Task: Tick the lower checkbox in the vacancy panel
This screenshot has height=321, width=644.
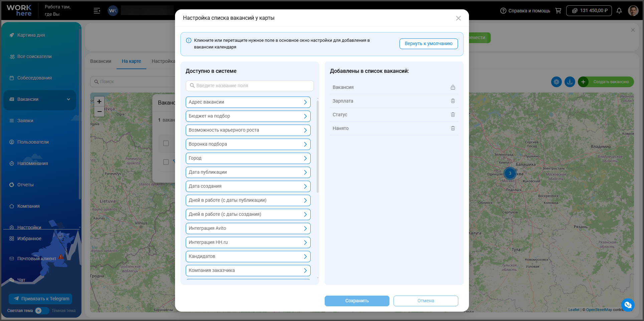Action: 166,162
